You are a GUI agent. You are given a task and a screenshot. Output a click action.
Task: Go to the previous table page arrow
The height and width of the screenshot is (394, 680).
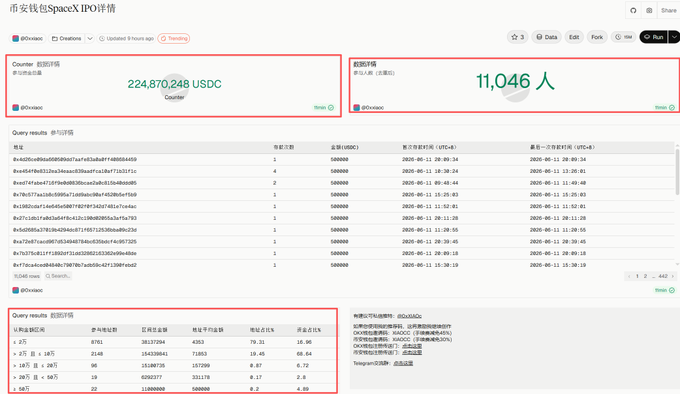point(629,276)
